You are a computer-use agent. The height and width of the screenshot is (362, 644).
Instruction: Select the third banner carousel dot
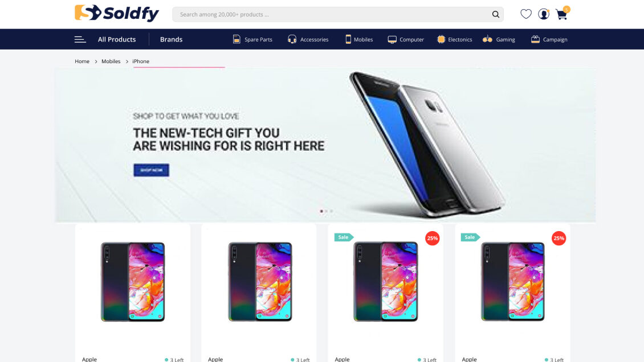click(332, 211)
